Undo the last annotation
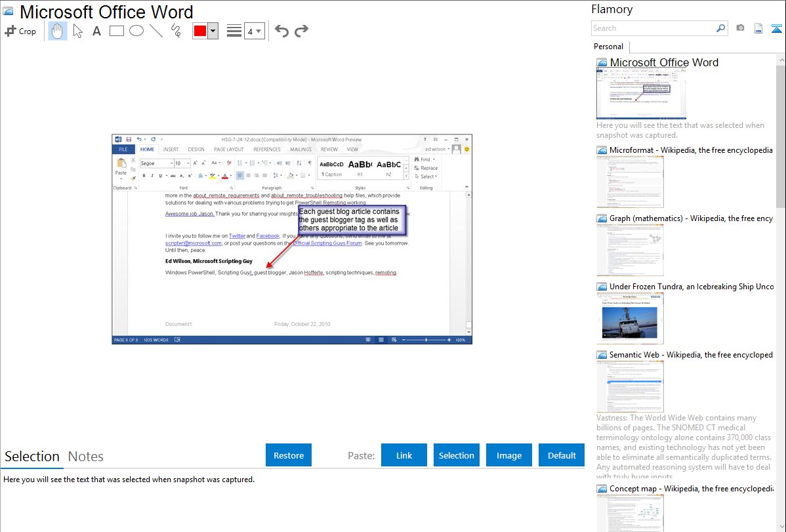Viewport: 786px width, 532px height. click(x=281, y=31)
